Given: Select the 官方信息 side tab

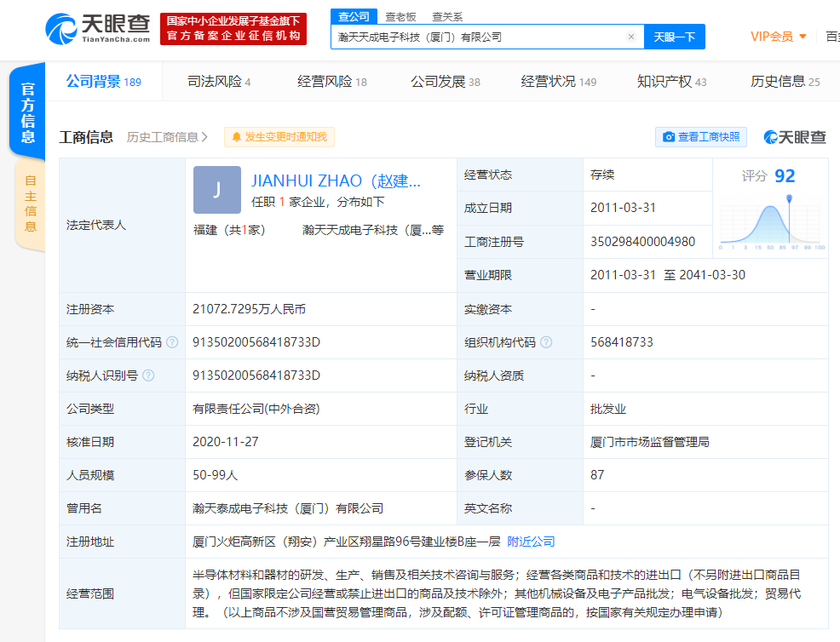Looking at the screenshot, I should (28, 112).
